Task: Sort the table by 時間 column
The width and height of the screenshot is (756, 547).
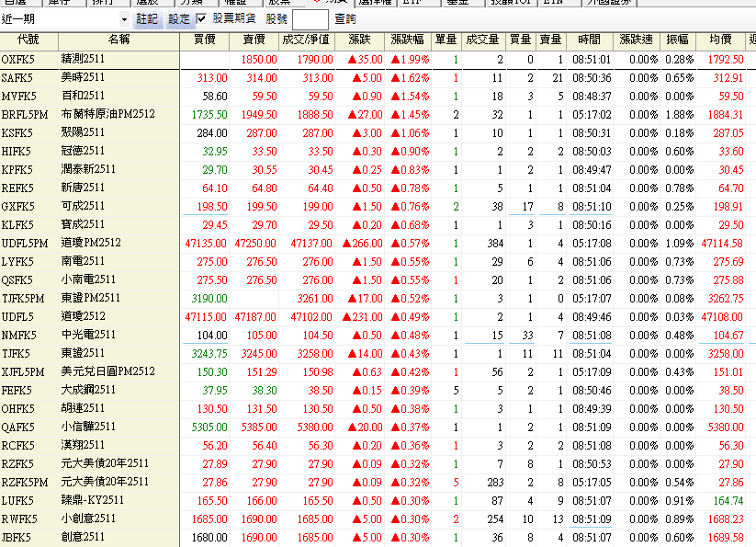Action: tap(591, 40)
